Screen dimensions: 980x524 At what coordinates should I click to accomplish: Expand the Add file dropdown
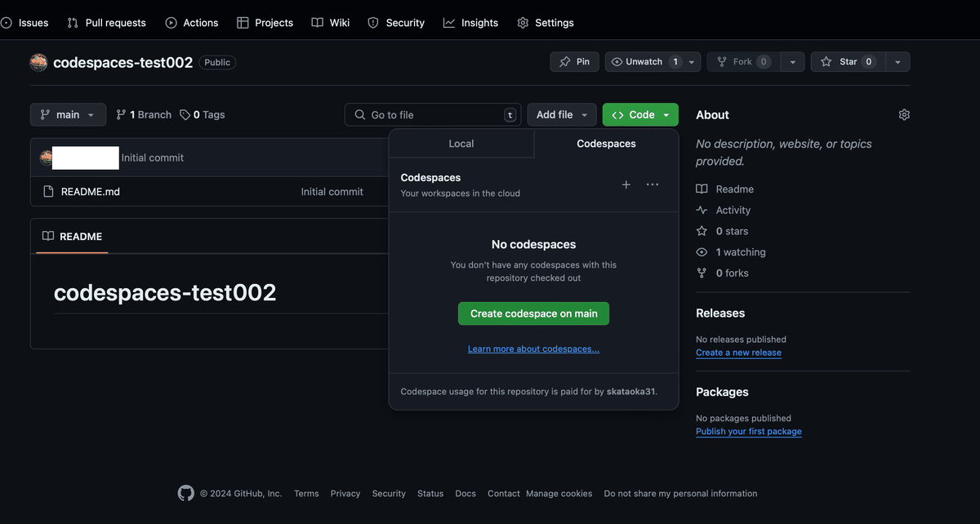[x=562, y=114]
